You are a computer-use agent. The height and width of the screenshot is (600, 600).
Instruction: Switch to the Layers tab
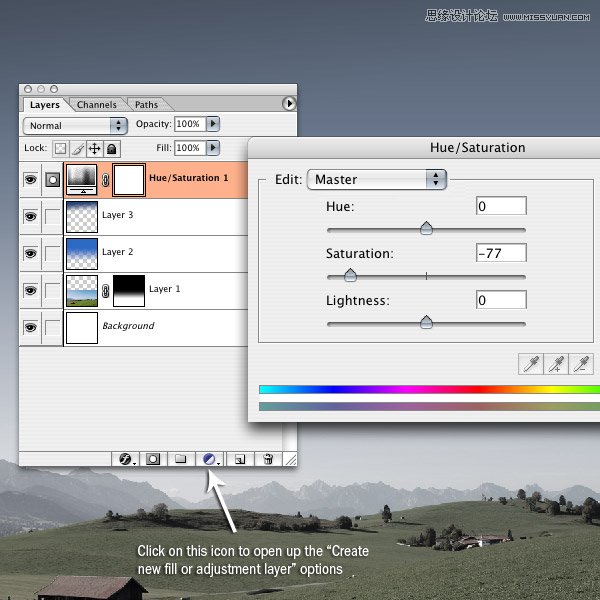[45, 105]
